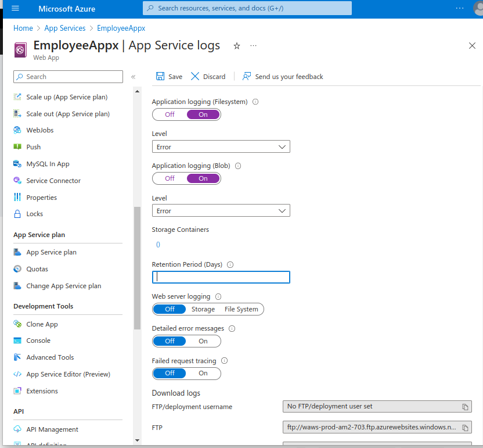Open more options ellipsis beside the title
Image resolution: width=483 pixels, height=448 pixels.
(x=253, y=46)
